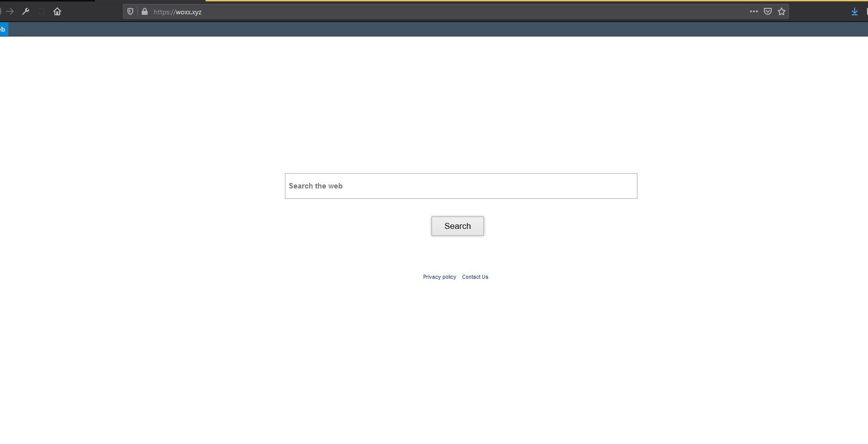Click the Search button
The height and width of the screenshot is (444, 868).
click(458, 226)
